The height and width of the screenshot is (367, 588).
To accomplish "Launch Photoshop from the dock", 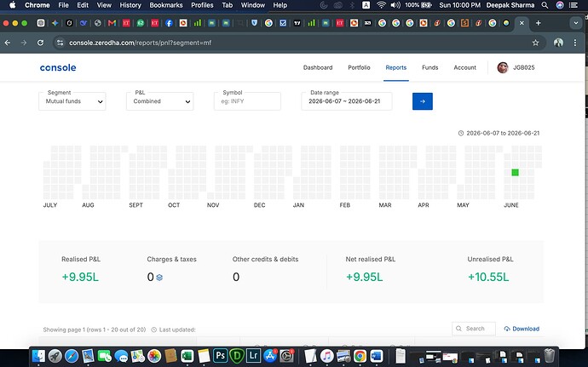I will (x=220, y=355).
